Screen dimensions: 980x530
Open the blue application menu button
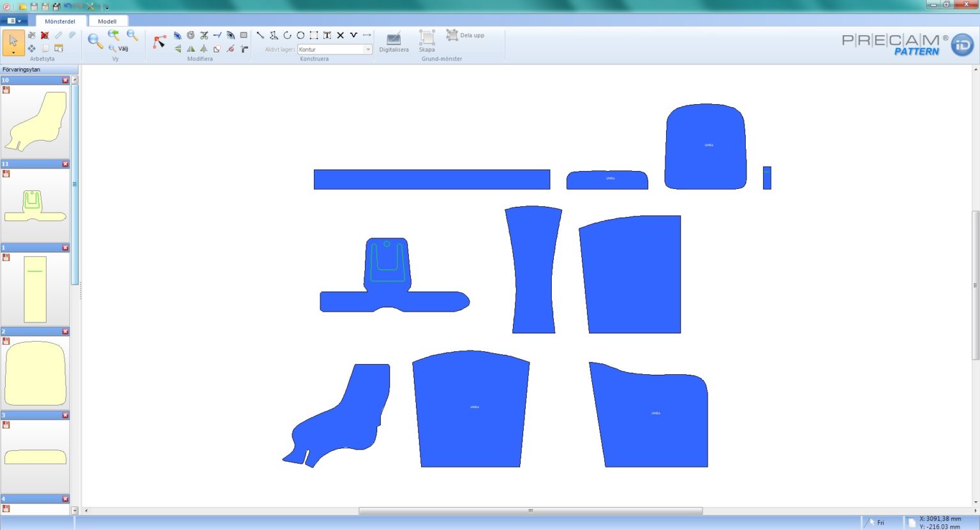[x=14, y=21]
